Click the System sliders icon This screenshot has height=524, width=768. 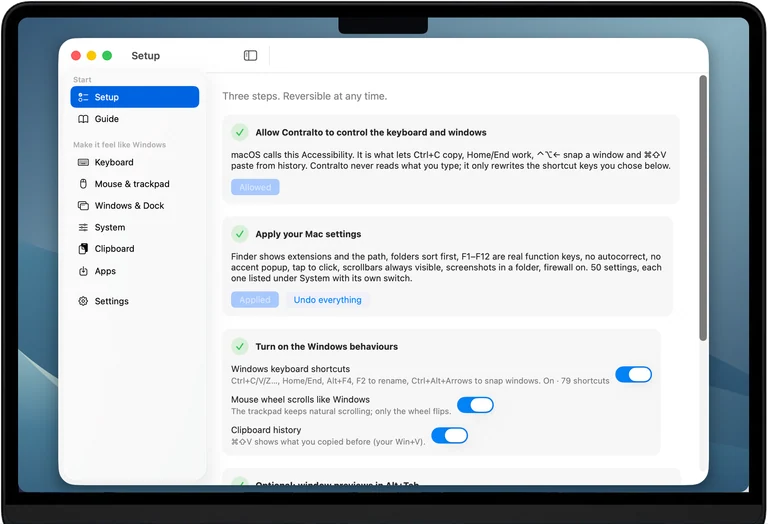83,227
